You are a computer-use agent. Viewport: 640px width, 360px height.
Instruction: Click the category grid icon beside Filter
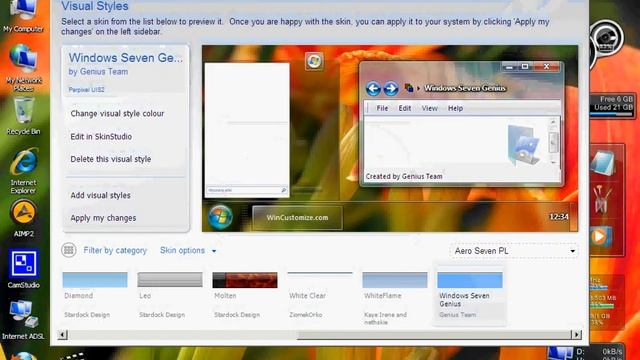pyautogui.click(x=69, y=250)
